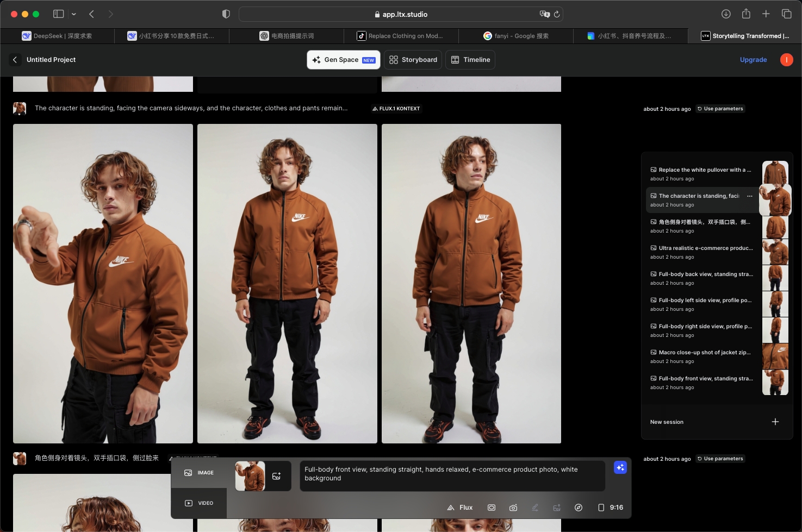
Task: Open the Gen Space tab
Action: click(x=344, y=60)
